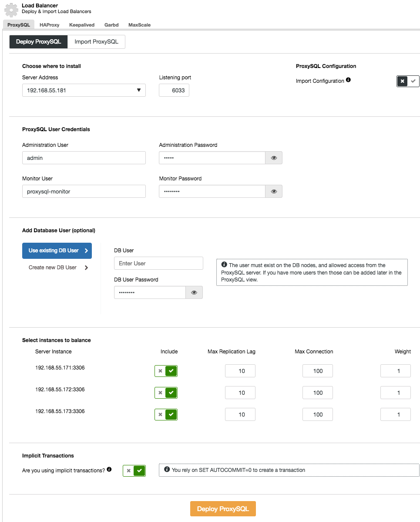Edit Weight for 192.168.55.172
Screen dimensions: 420x522
395,393
